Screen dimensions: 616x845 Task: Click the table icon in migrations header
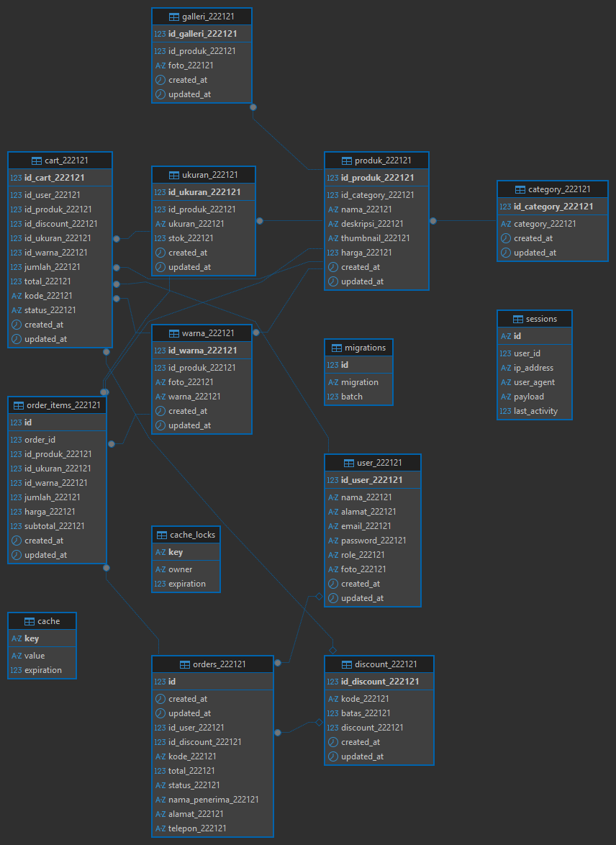[336, 348]
